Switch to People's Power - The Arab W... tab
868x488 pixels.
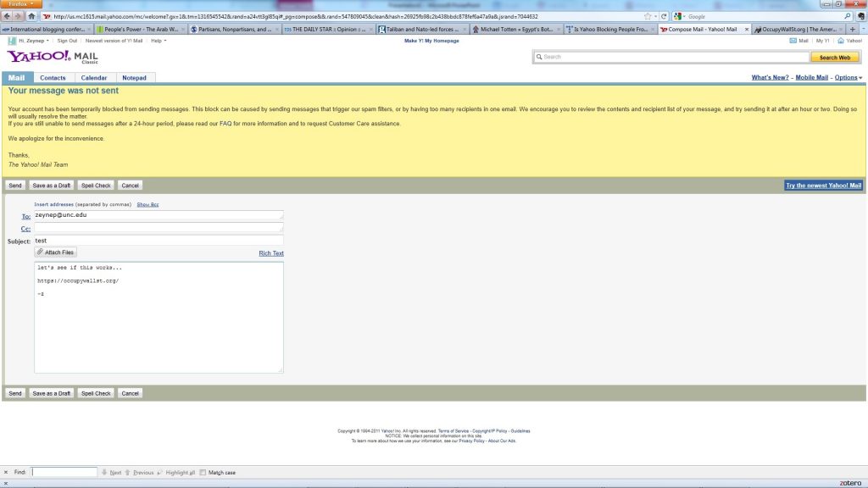tap(140, 30)
